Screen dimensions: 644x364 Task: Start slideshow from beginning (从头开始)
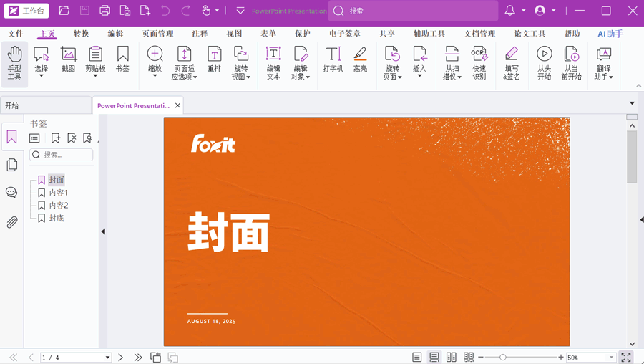pos(544,63)
